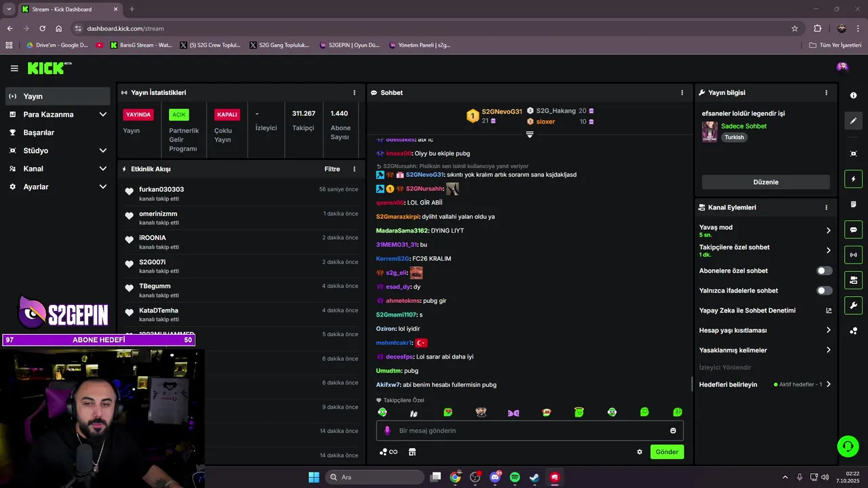The height and width of the screenshot is (488, 868).
Task: Click the KAPALI multi-stream badge
Action: click(x=227, y=115)
